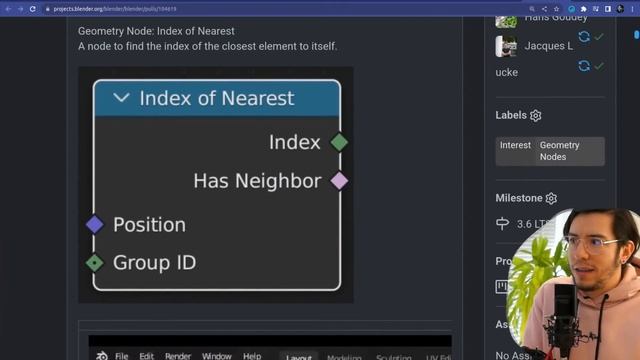Click the re-request review icon for Jacques Lucke
The width and height of the screenshot is (640, 360).
pyautogui.click(x=584, y=66)
